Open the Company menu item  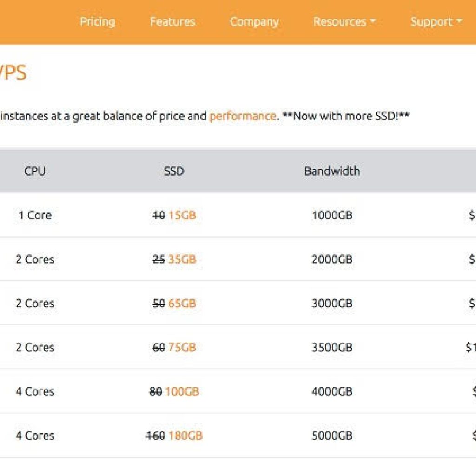[254, 22]
